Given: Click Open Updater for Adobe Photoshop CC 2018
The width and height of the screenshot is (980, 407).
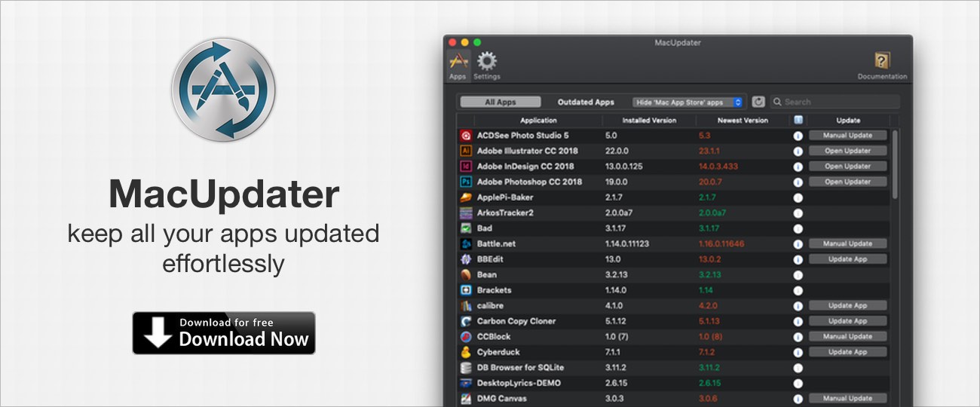Looking at the screenshot, I should click(848, 182).
